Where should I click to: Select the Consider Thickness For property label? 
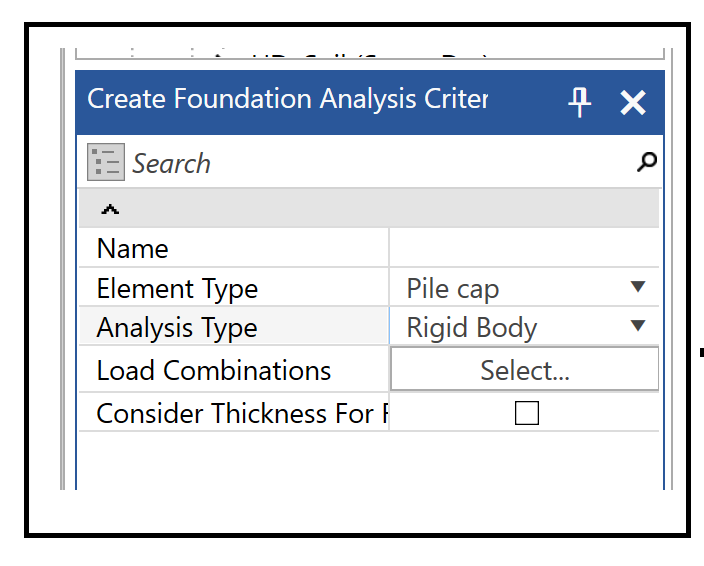(x=236, y=412)
